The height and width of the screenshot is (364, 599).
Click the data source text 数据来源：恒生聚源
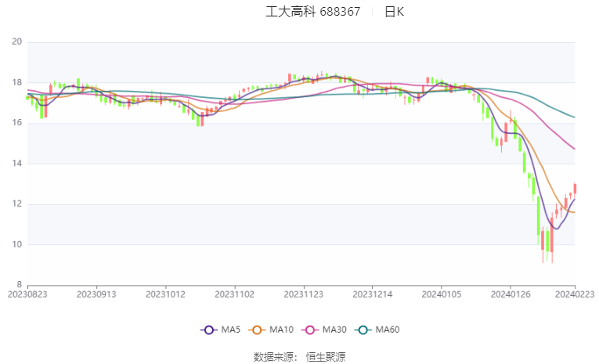[x=299, y=357]
